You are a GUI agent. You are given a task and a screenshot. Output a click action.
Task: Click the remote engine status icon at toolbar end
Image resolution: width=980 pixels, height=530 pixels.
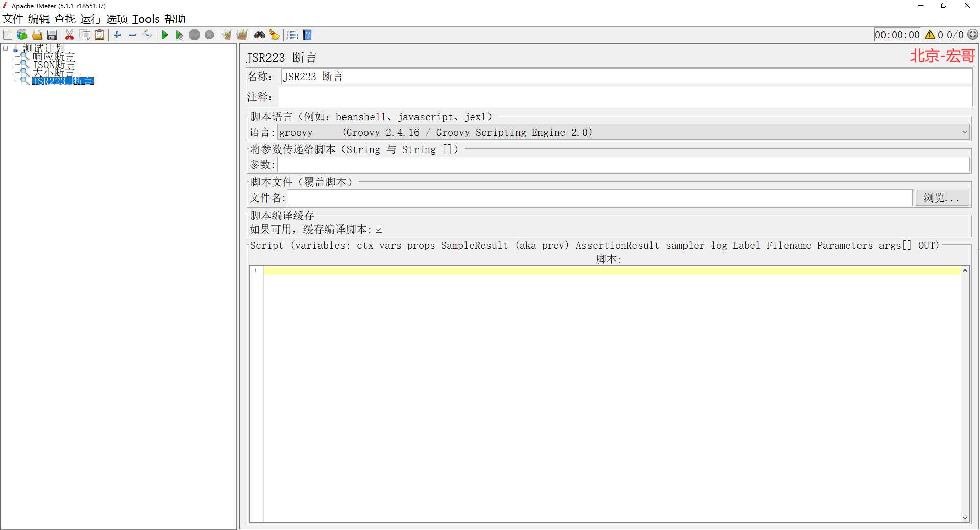pos(973,35)
